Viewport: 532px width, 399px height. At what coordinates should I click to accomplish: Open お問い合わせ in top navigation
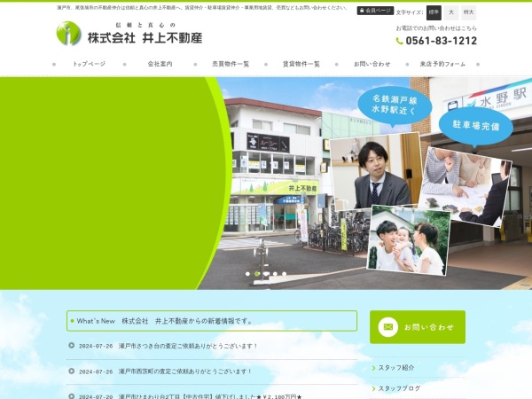(x=372, y=64)
